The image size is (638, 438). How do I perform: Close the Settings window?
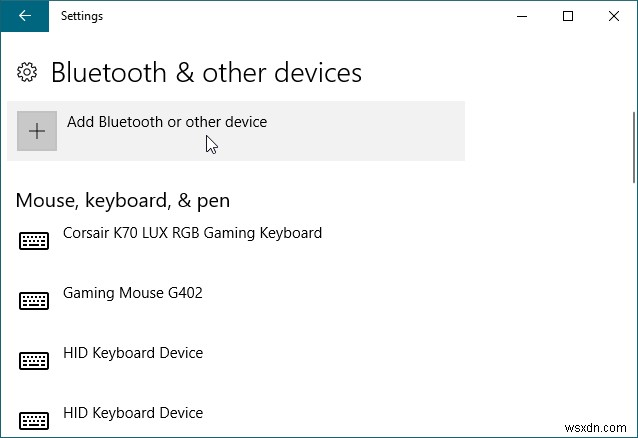pos(614,15)
